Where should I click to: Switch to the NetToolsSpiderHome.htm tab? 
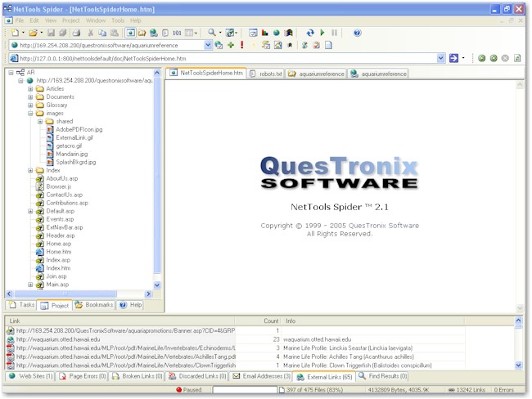pyautogui.click(x=206, y=73)
